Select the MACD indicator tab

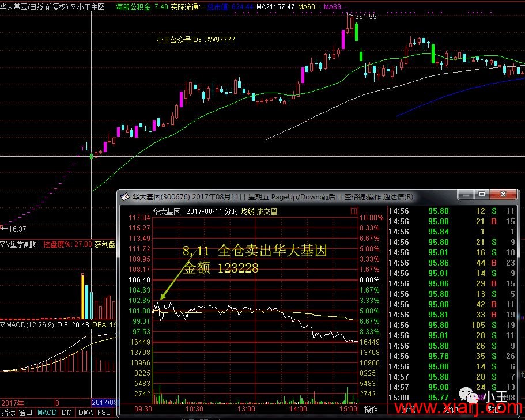(x=47, y=413)
